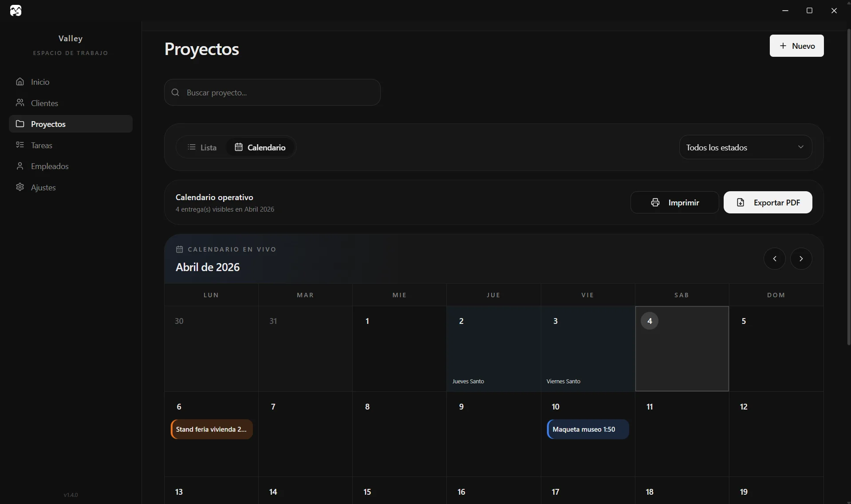
Task: Open the Tareas section
Action: [41, 145]
